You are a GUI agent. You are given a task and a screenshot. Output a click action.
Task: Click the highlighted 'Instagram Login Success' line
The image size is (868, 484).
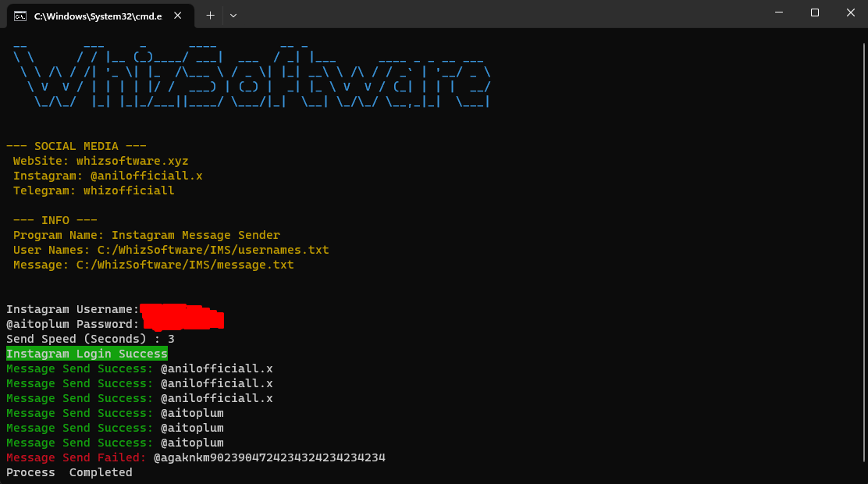[x=87, y=354]
